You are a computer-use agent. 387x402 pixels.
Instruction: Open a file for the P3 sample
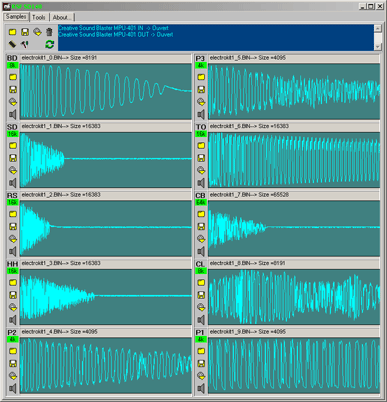201,77
